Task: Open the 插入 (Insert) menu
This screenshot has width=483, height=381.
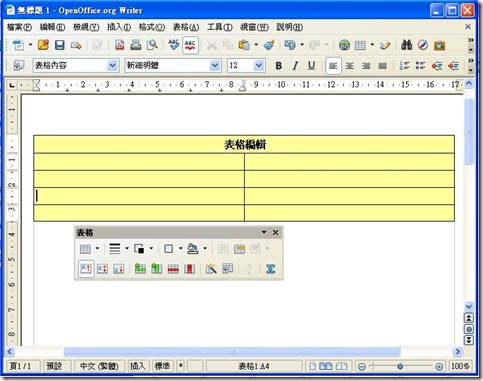Action: coord(119,27)
